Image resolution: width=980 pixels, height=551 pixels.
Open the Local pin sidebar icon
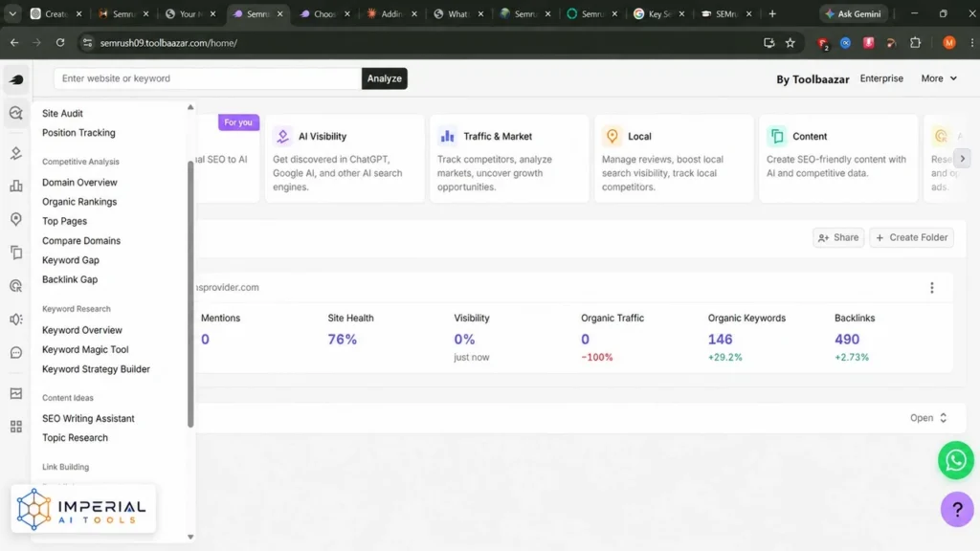[x=16, y=219]
